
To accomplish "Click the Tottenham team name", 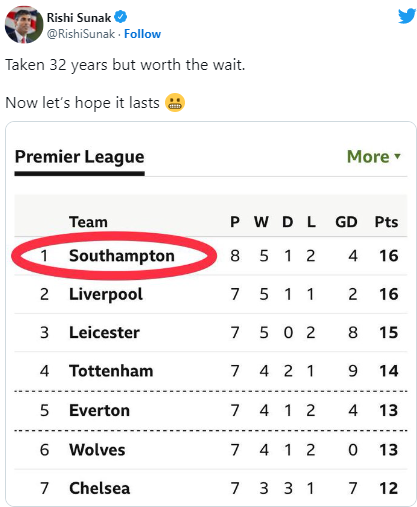I will point(111,371).
